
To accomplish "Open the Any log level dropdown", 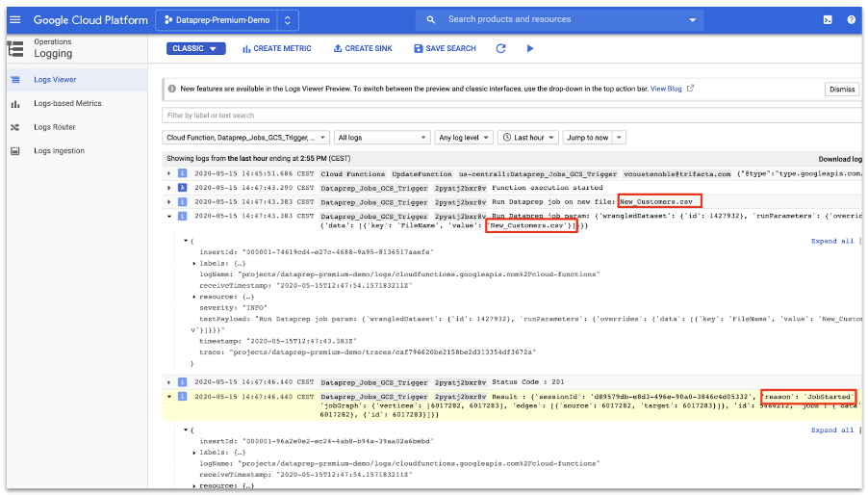I will [x=464, y=138].
